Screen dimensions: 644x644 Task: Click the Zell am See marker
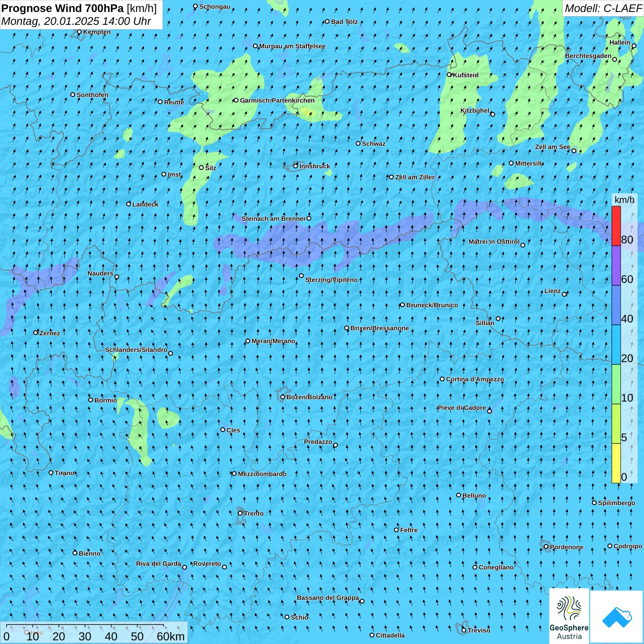point(574,150)
